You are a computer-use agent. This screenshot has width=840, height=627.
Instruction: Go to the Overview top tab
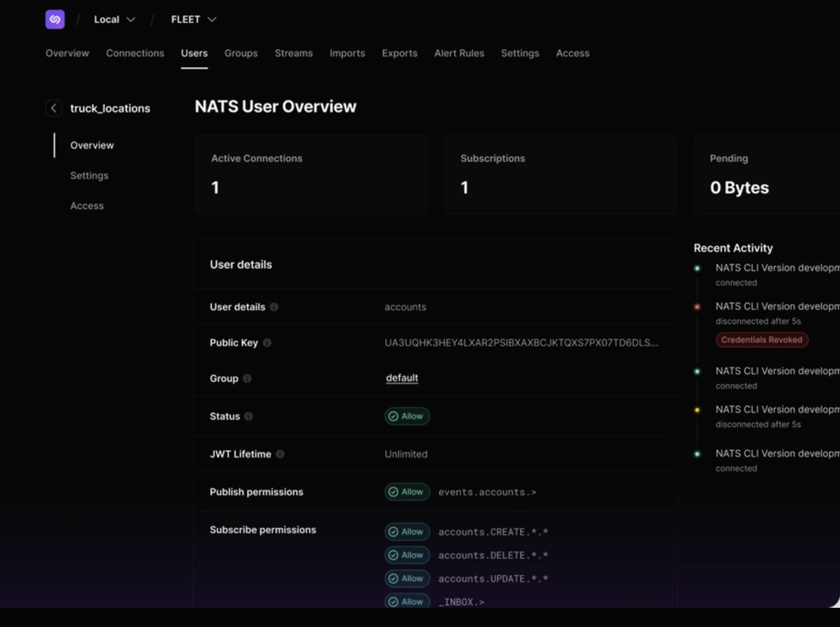(x=67, y=53)
